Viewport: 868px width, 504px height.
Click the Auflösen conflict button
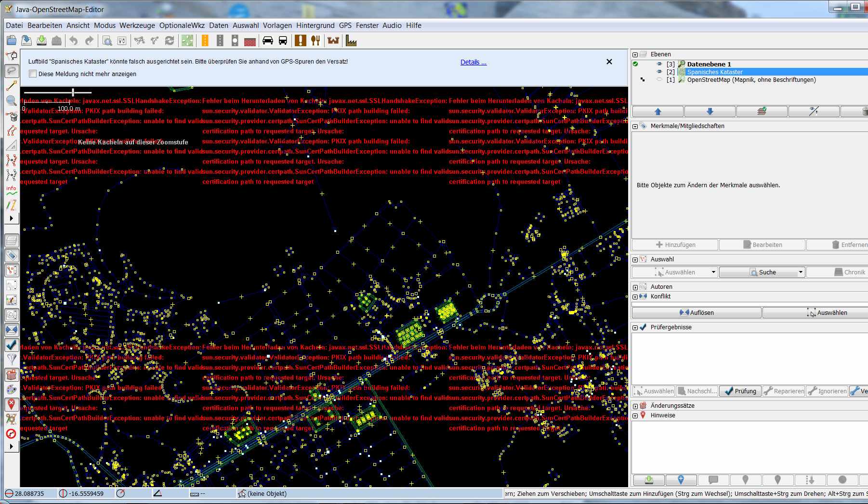coord(697,312)
